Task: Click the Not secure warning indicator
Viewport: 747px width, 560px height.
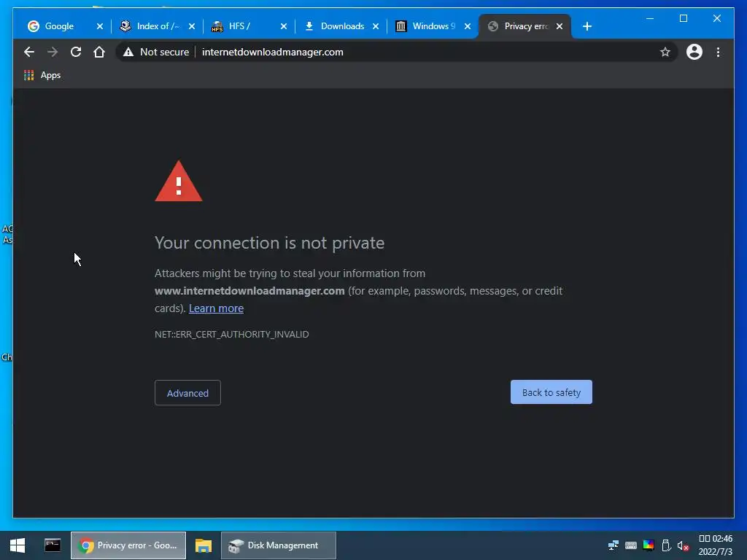Action: pos(156,52)
